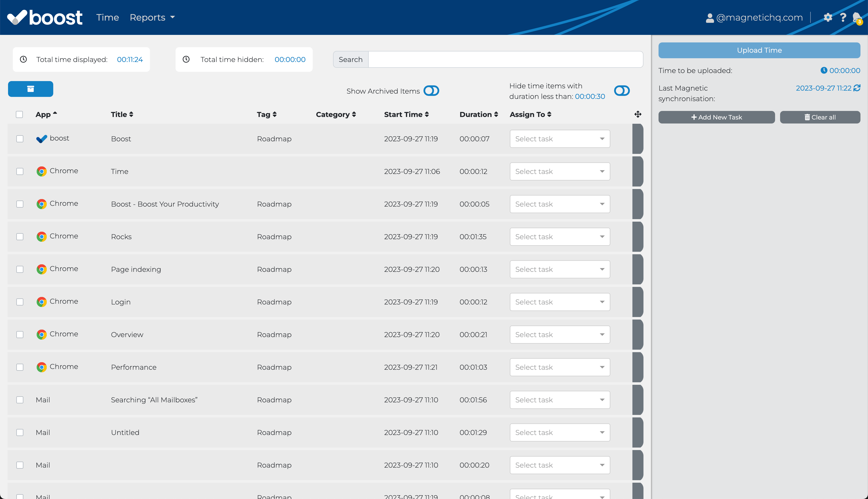Screen dimensions: 868x499
Task: Check the box for the Rocks row
Action: click(x=20, y=237)
